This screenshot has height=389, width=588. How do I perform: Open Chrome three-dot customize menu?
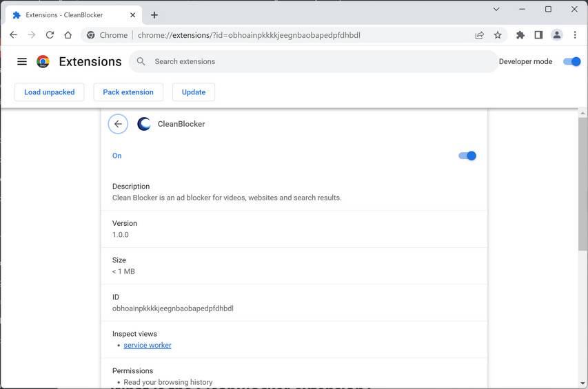tap(575, 35)
